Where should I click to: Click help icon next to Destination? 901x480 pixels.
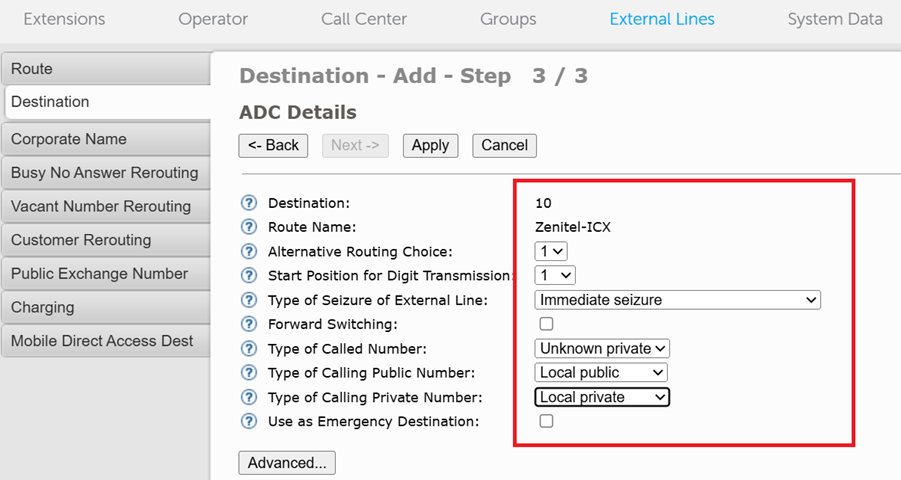(x=249, y=203)
